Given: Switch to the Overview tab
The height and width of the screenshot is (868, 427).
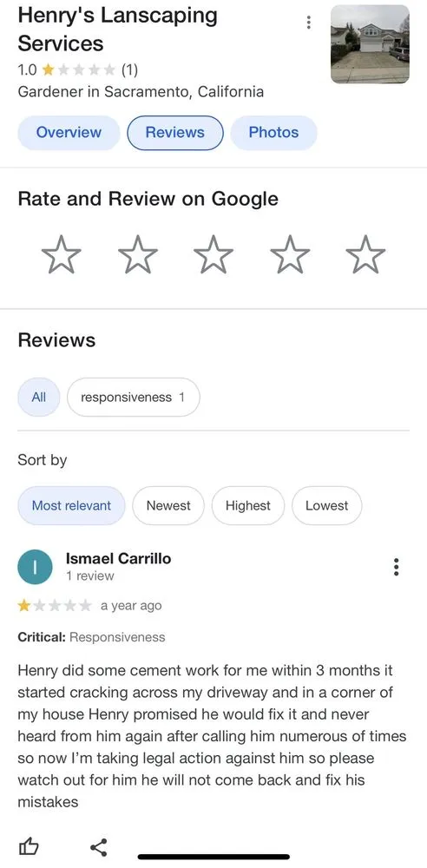Looking at the screenshot, I should pos(69,132).
